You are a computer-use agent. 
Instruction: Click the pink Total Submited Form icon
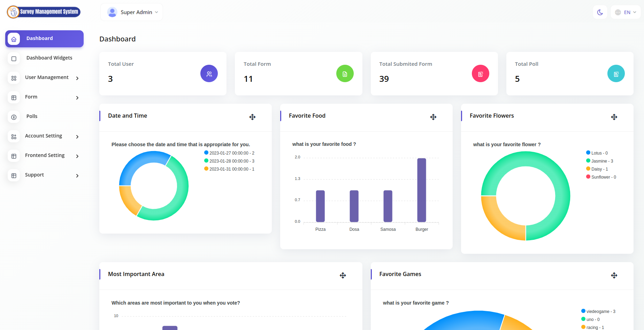click(x=481, y=74)
